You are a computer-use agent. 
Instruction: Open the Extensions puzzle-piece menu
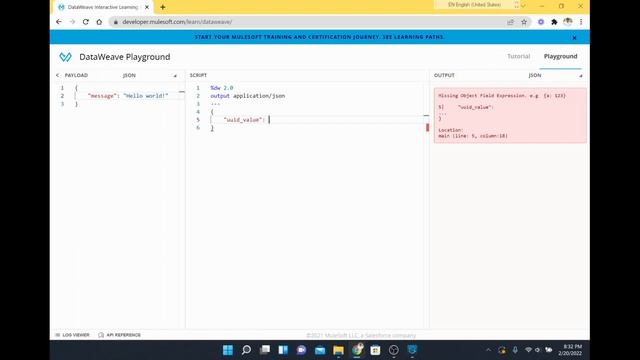[554, 22]
